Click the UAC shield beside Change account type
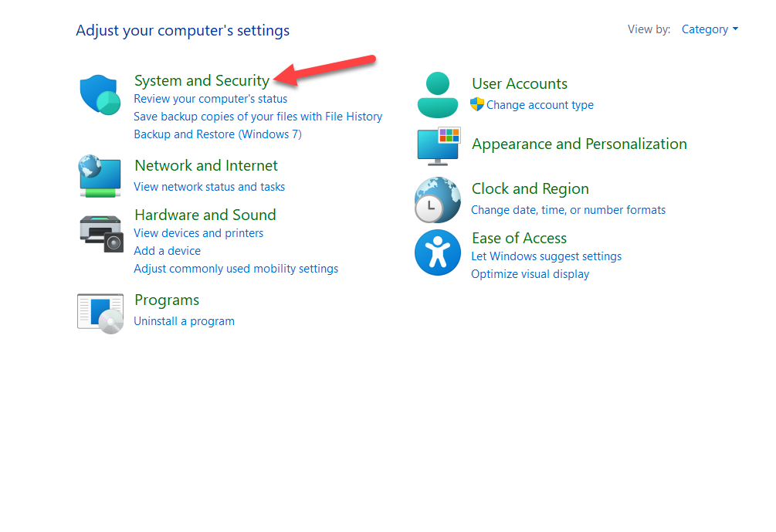The width and height of the screenshot is (776, 532). (477, 104)
